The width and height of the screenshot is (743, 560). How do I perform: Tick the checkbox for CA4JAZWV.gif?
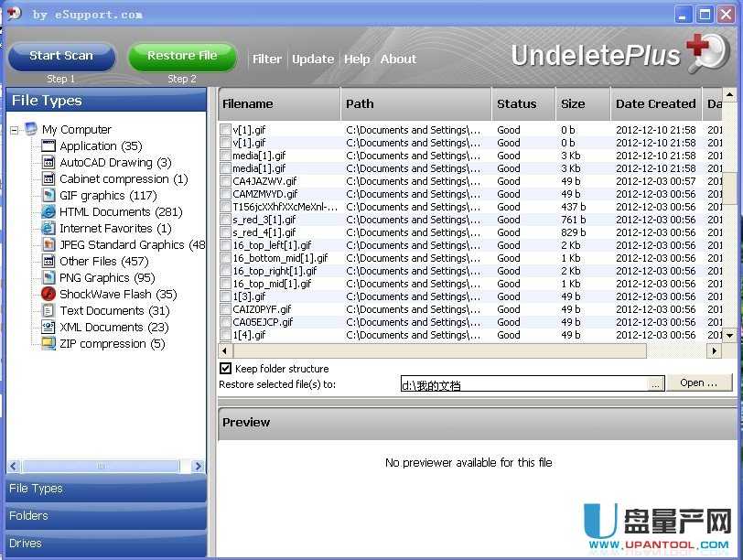(225, 181)
